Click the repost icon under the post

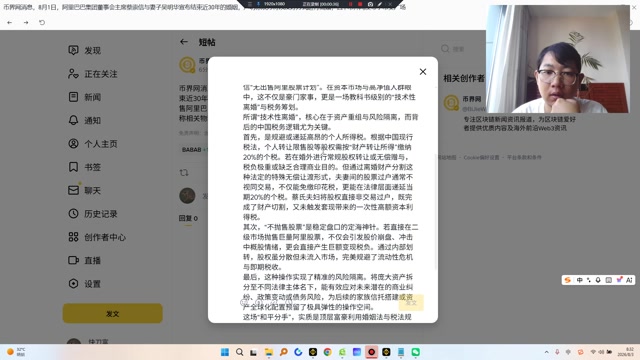184,173
